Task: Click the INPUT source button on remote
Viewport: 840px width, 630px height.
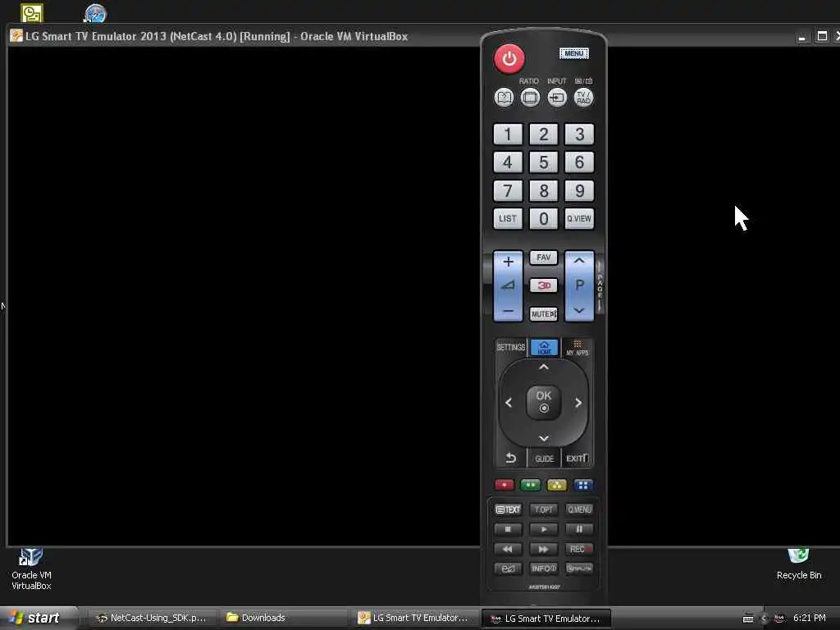Action: tap(557, 98)
